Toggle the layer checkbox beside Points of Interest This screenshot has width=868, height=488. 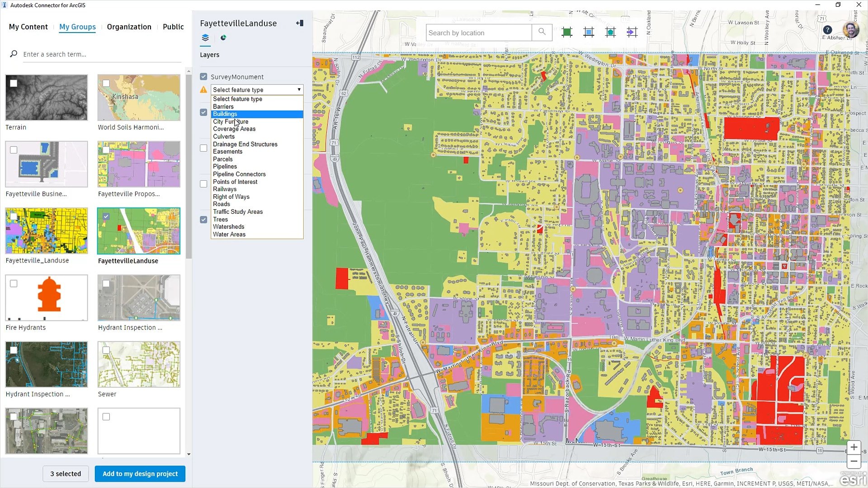(x=204, y=184)
